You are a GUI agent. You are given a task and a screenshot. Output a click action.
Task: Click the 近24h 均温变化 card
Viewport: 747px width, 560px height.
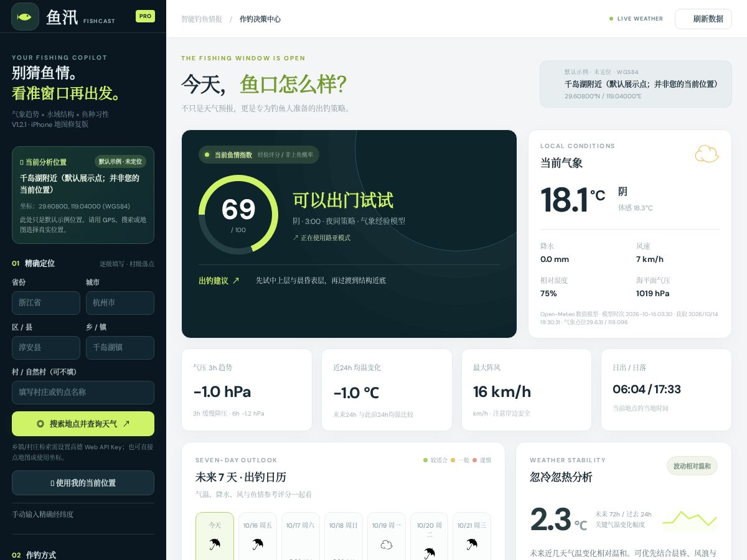[x=387, y=390]
